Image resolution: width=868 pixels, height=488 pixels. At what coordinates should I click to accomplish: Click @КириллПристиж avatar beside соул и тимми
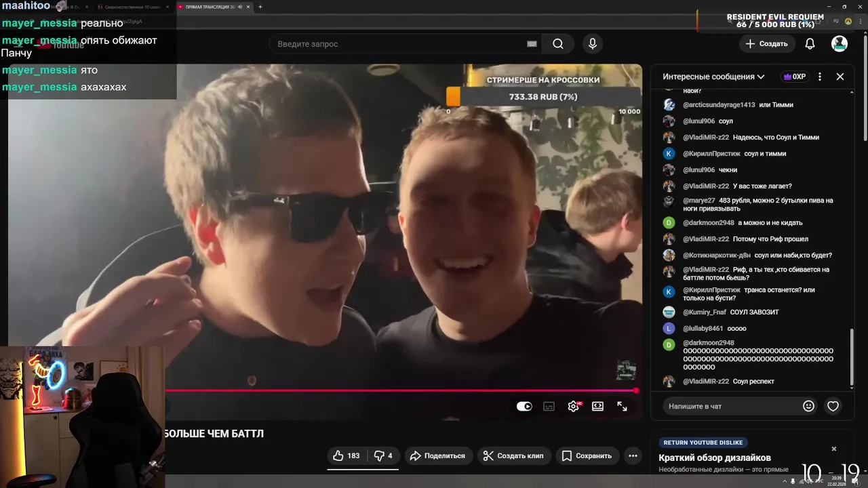[669, 154]
